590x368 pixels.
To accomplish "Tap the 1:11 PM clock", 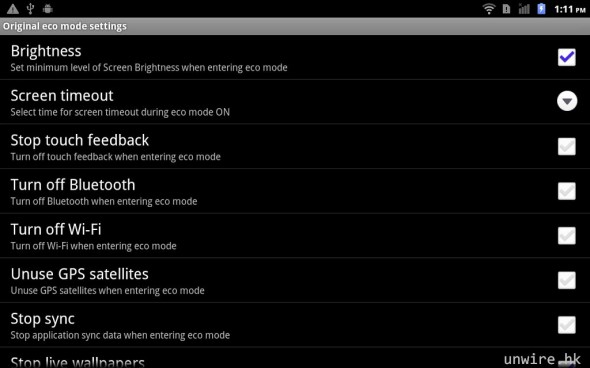I will (x=569, y=9).
